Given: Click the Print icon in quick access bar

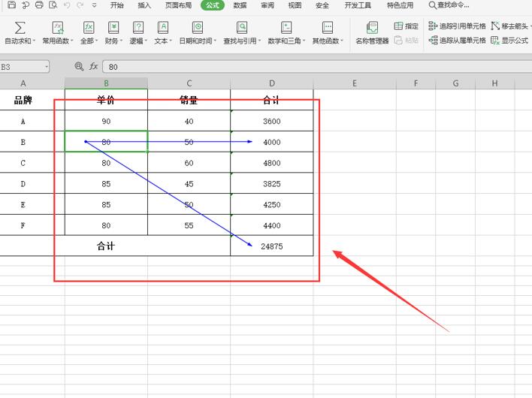Looking at the screenshot, I should point(39,5).
